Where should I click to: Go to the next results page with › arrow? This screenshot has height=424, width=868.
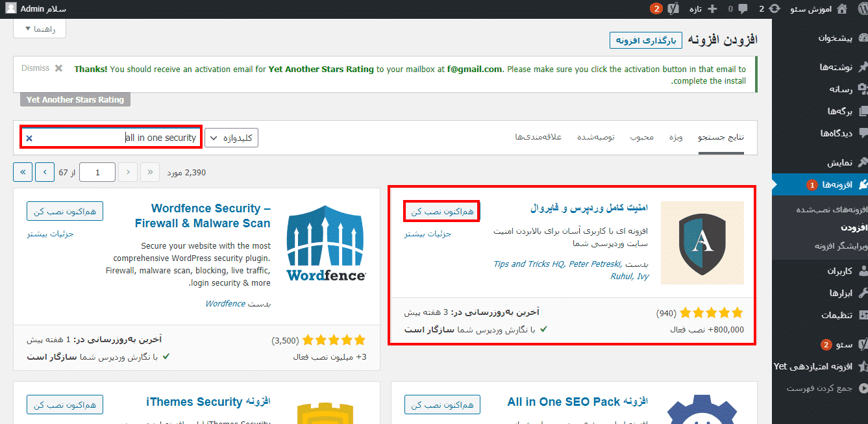[x=45, y=172]
